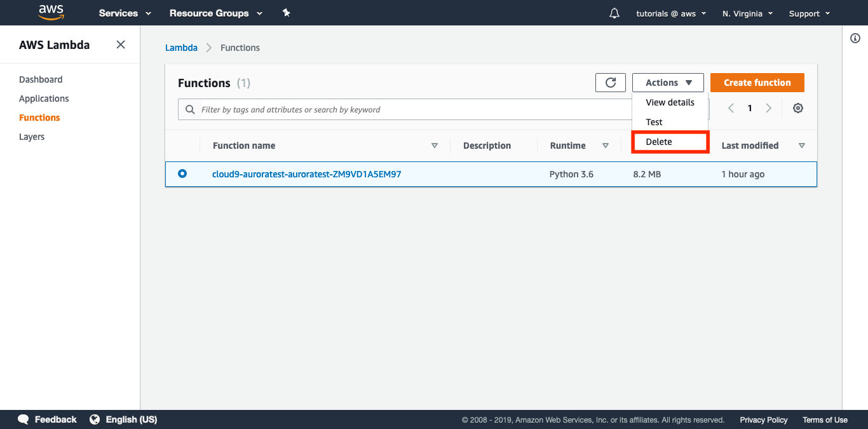Refresh the functions list
The height and width of the screenshot is (429, 868).
611,83
